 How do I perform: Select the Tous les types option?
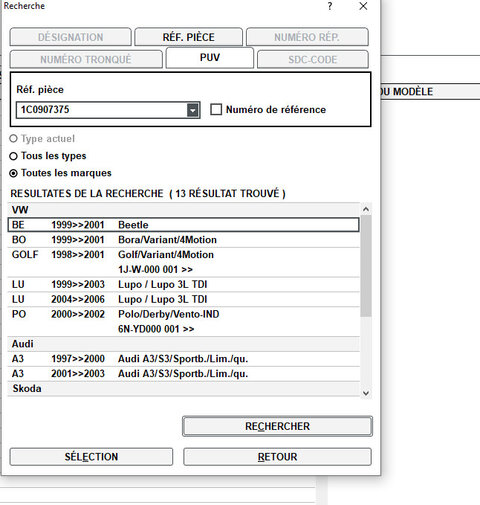pyautogui.click(x=13, y=156)
